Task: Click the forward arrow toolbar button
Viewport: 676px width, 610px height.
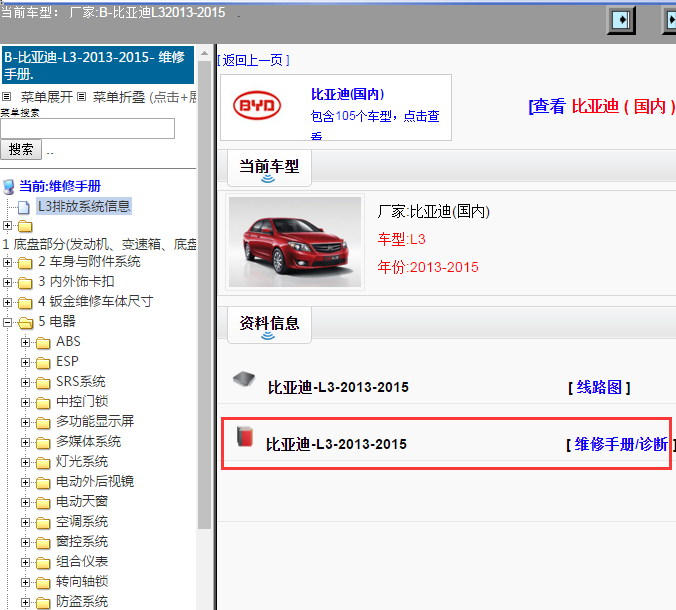Action: [x=621, y=20]
